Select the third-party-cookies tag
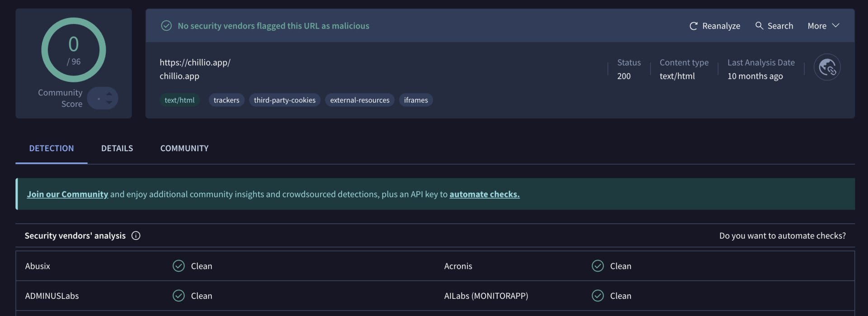The image size is (868, 316). click(x=285, y=100)
